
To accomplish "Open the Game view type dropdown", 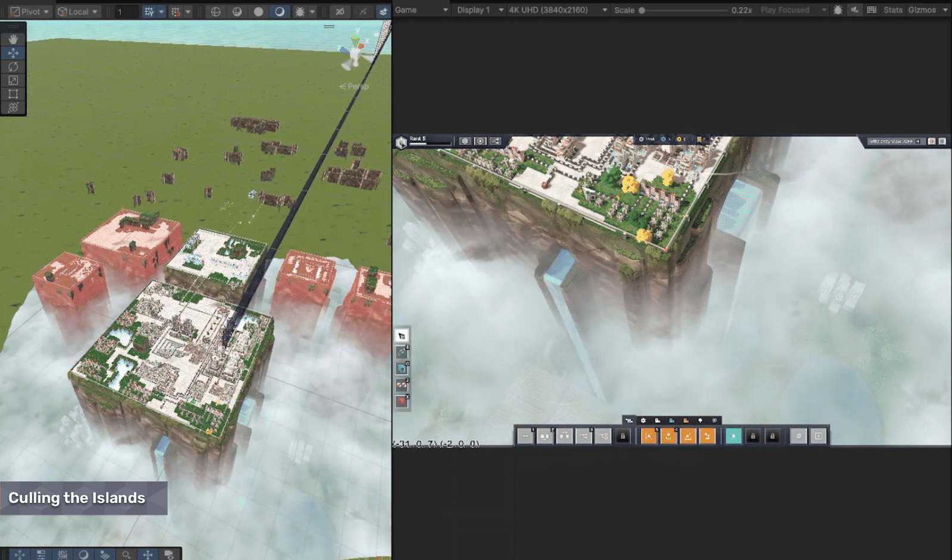I will click(x=421, y=10).
